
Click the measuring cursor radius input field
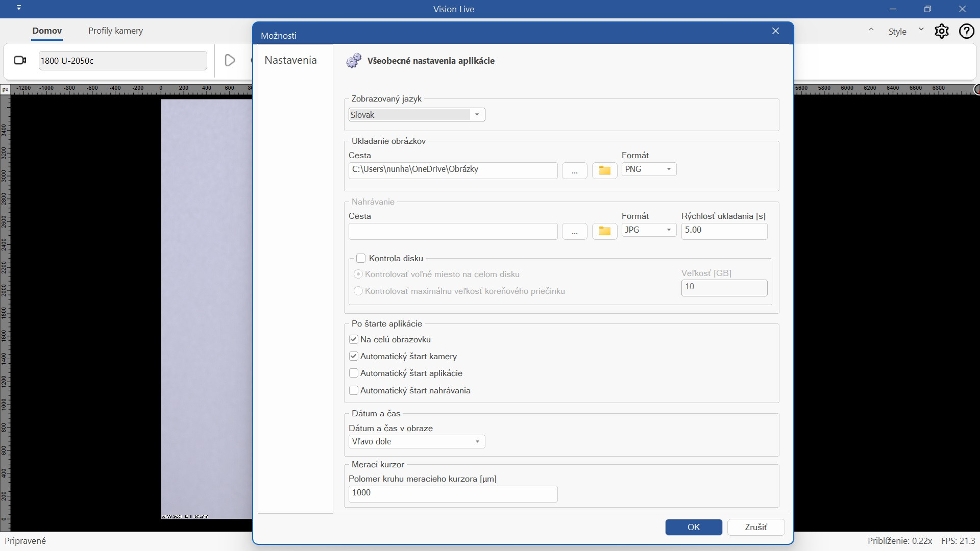(x=453, y=493)
